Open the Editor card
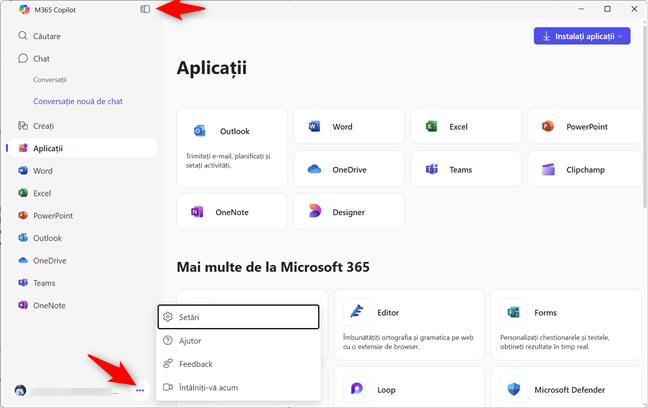The height and width of the screenshot is (408, 648). click(409, 324)
